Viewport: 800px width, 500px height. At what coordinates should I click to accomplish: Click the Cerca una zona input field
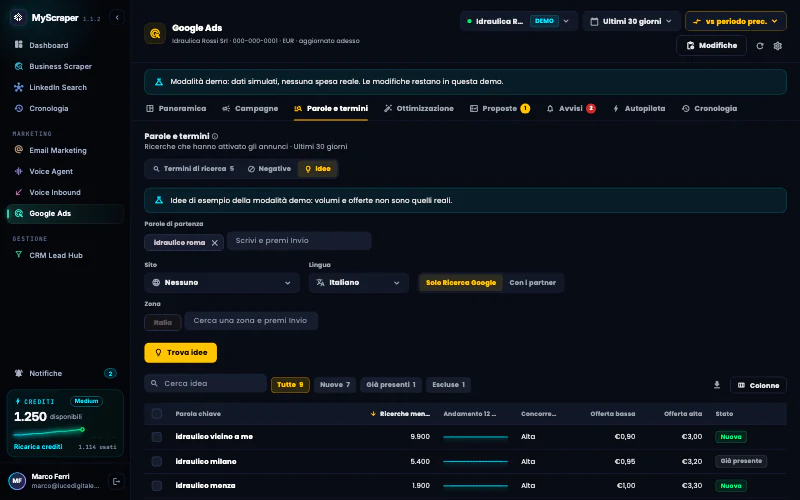tap(251, 321)
